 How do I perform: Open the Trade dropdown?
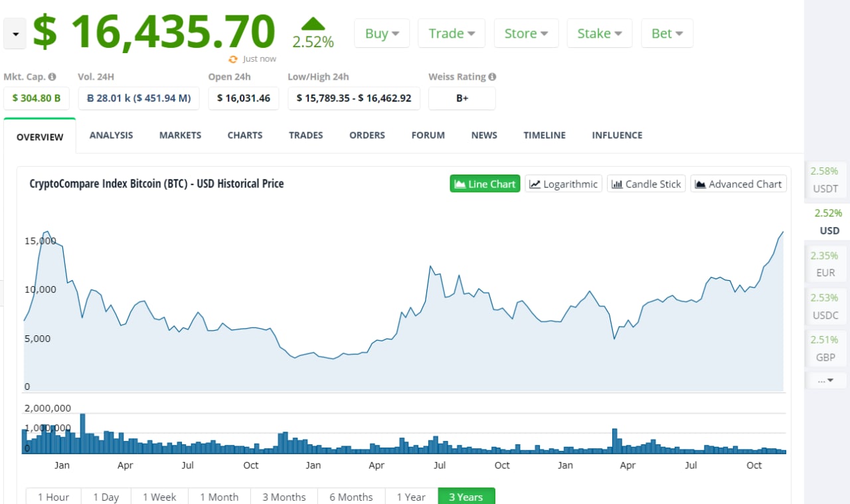click(452, 33)
